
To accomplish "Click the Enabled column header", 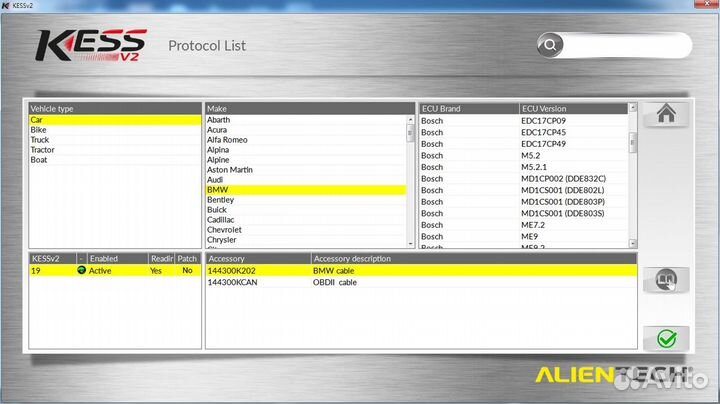I will tap(117, 258).
